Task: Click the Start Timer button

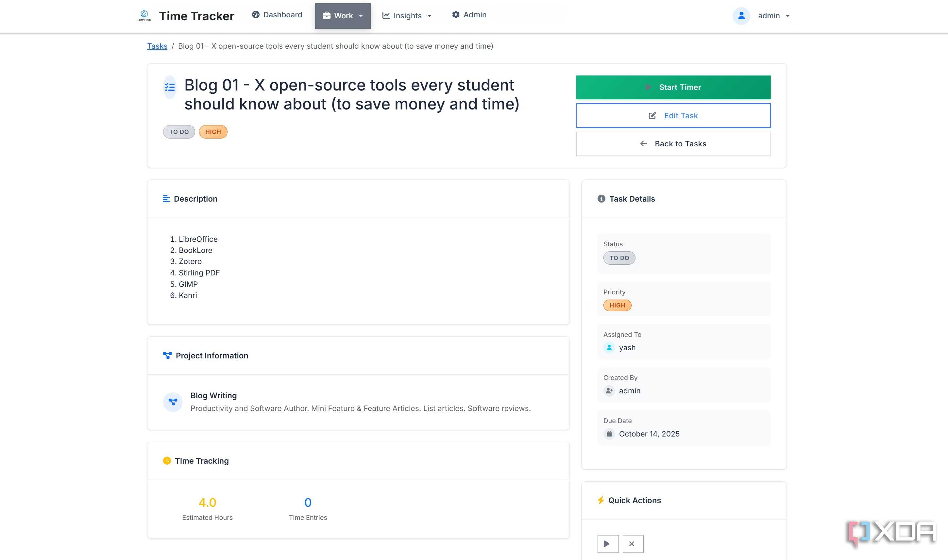Action: coord(673,87)
